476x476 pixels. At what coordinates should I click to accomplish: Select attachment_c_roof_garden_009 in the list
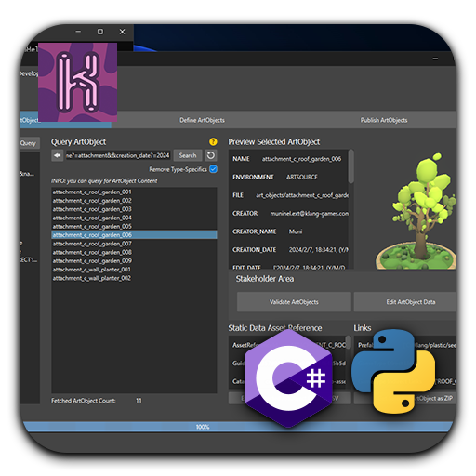134,260
